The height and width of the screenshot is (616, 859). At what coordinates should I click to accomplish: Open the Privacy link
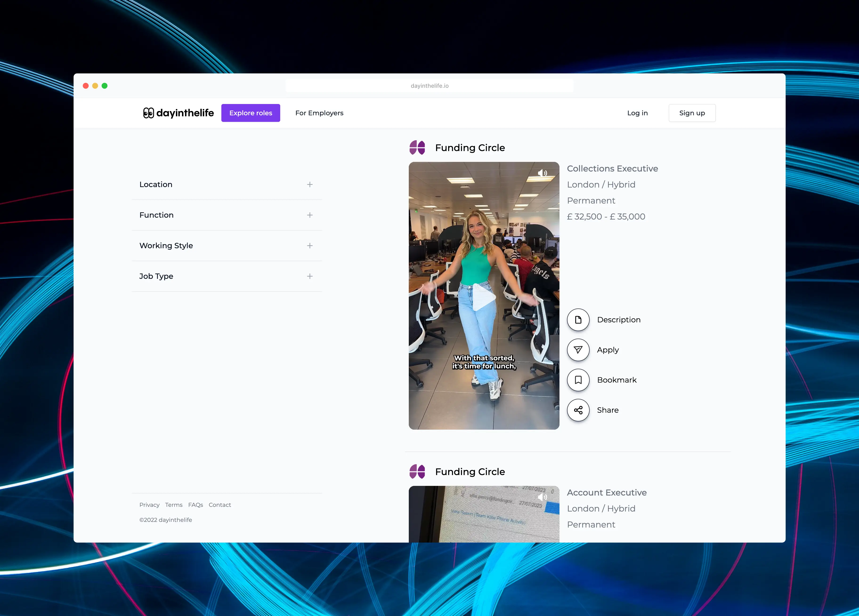tap(149, 505)
